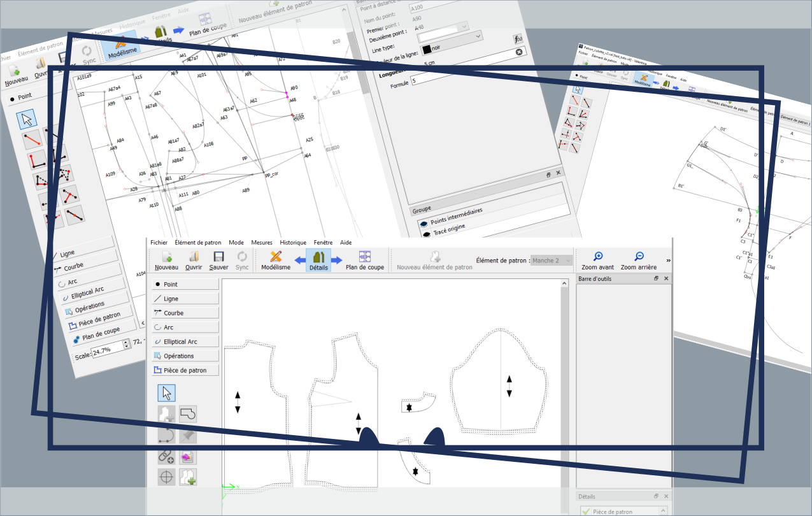Open the Ligne toolbox section in front window
The image size is (812, 516).
pos(185,299)
